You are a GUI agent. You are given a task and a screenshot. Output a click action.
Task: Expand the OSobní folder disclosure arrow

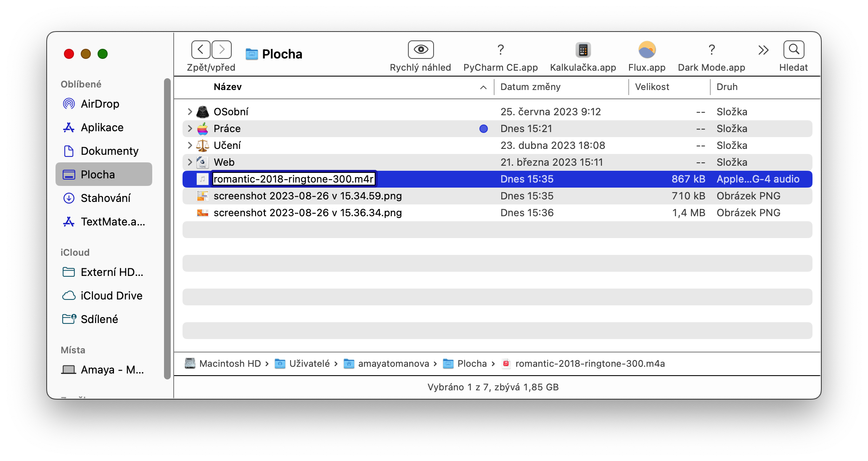[x=190, y=111]
